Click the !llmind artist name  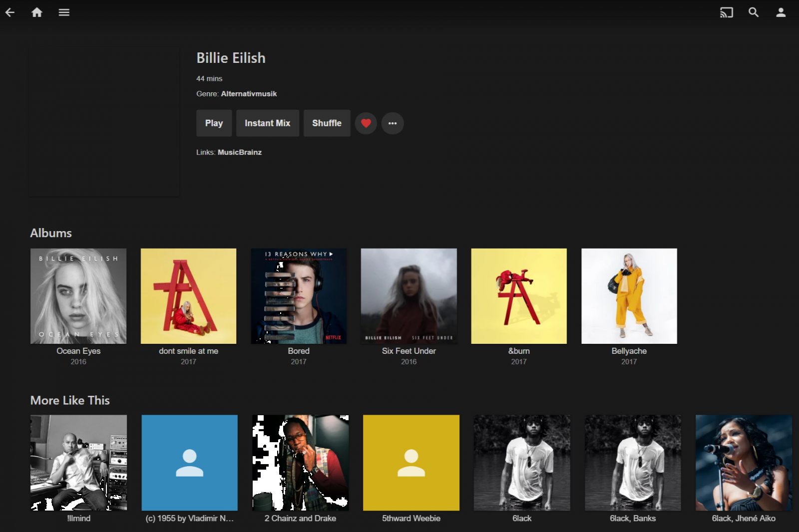tap(78, 518)
